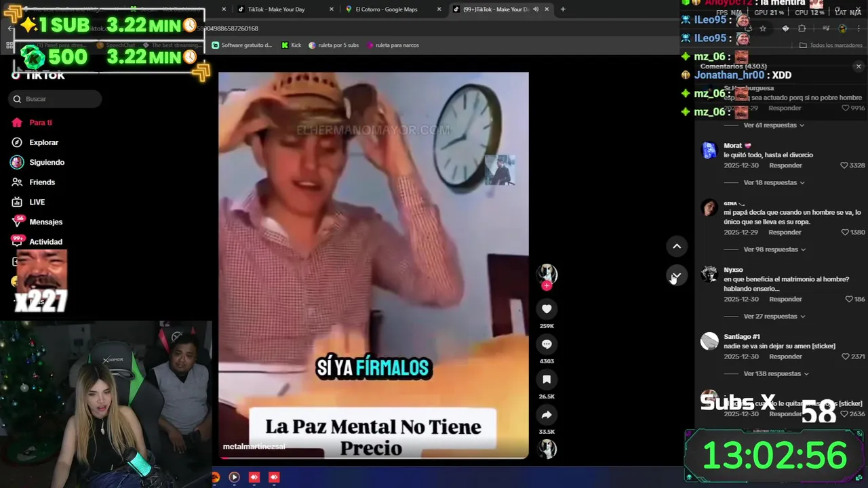The height and width of the screenshot is (488, 868).
Task: Like Nyxso's comment with 186 likes
Action: [x=848, y=299]
